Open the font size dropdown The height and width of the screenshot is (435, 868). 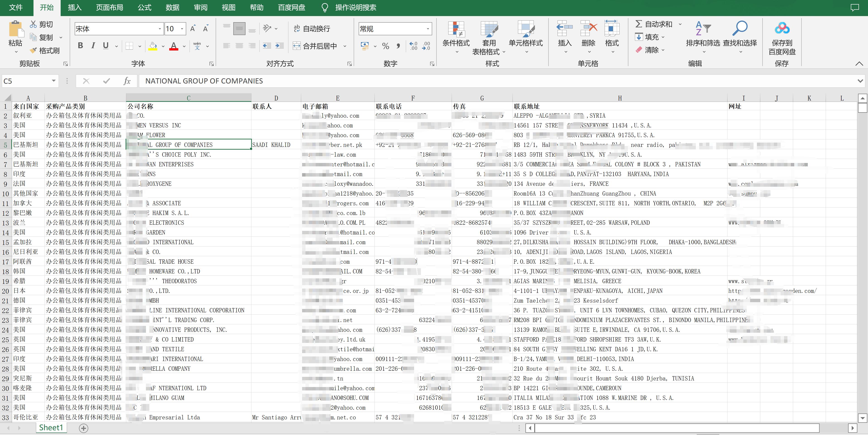[182, 29]
